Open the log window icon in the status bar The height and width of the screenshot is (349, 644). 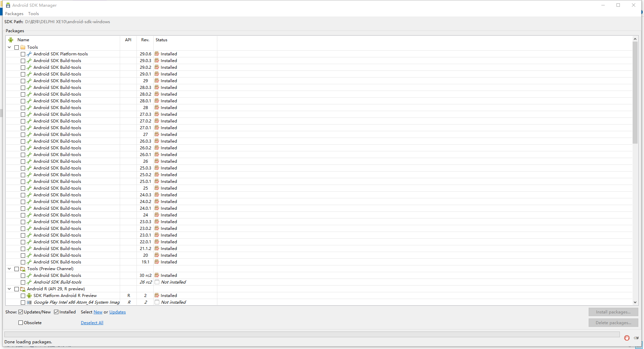[636, 338]
